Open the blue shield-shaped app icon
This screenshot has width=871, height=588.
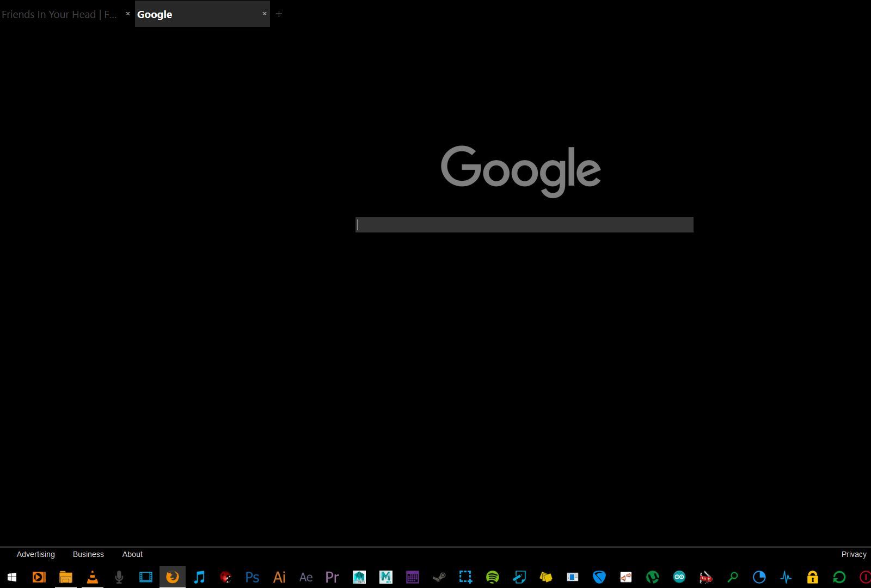coord(599,577)
